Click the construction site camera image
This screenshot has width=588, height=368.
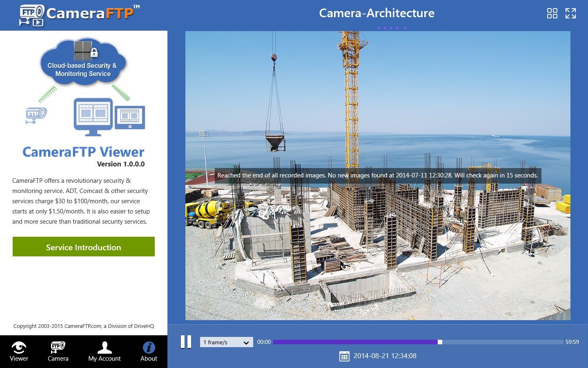pyautogui.click(x=378, y=175)
